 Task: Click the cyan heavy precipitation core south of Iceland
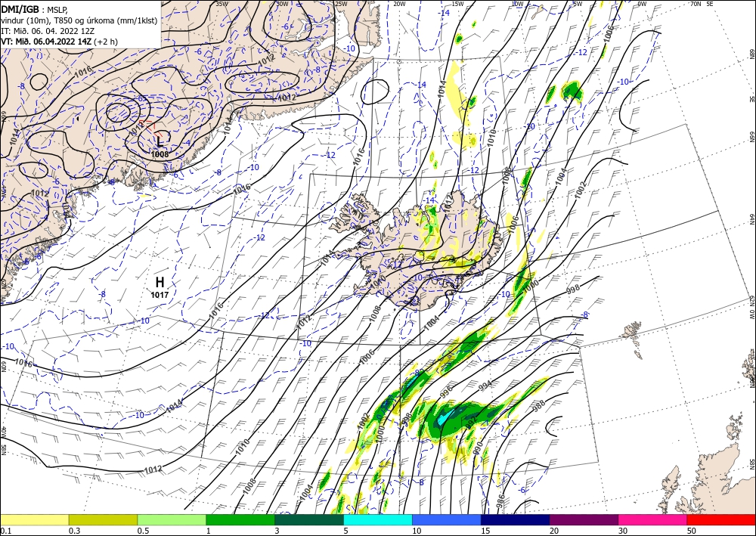[x=443, y=417]
